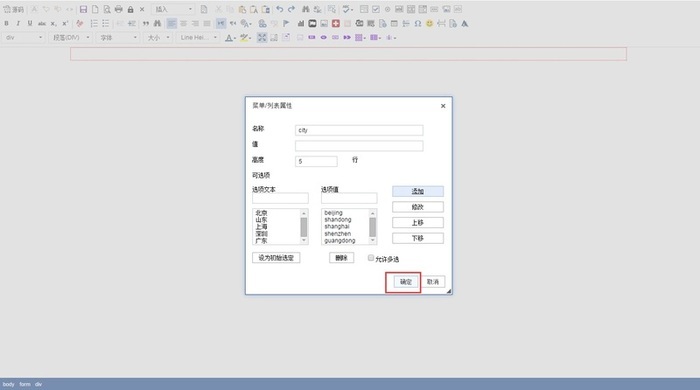Click the 下移 move-down button
The height and width of the screenshot is (390, 700).
[x=418, y=238]
